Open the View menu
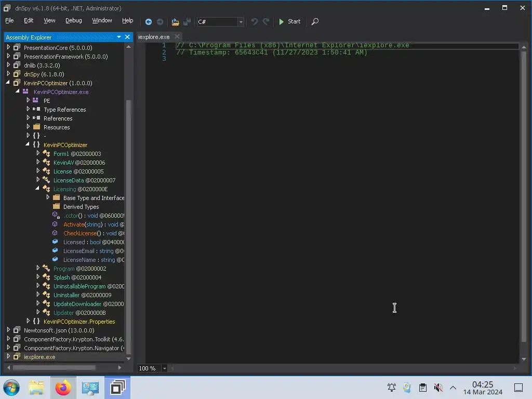The height and width of the screenshot is (399, 532). (49, 20)
